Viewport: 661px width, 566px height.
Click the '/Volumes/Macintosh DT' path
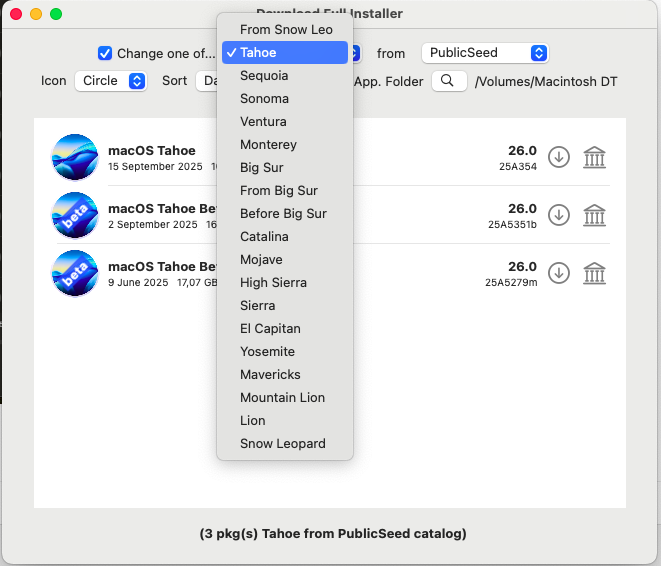coord(546,81)
